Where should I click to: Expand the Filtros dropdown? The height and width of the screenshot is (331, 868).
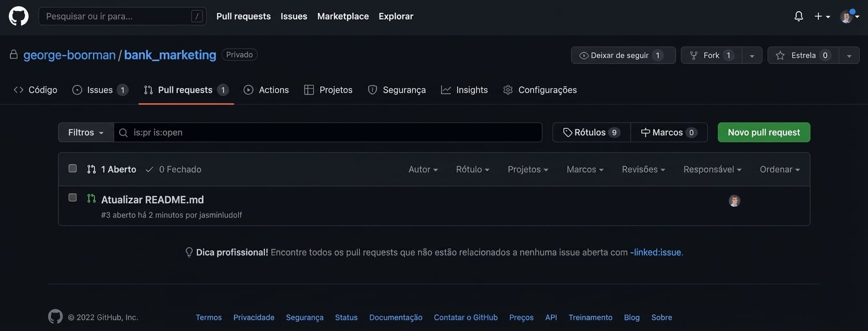[86, 132]
